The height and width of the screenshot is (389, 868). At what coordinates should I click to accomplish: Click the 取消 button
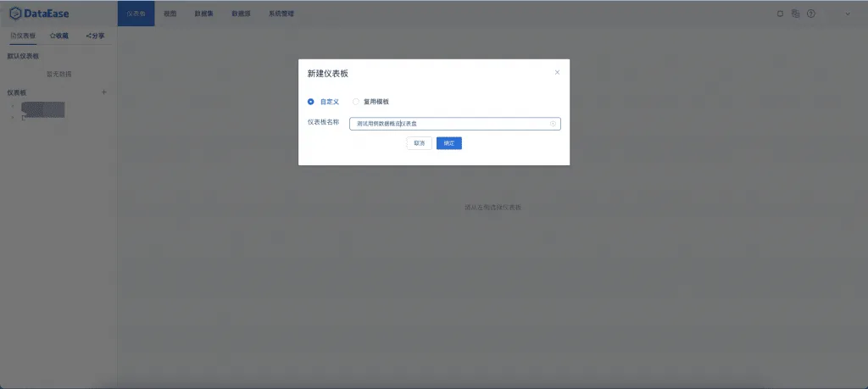click(419, 143)
